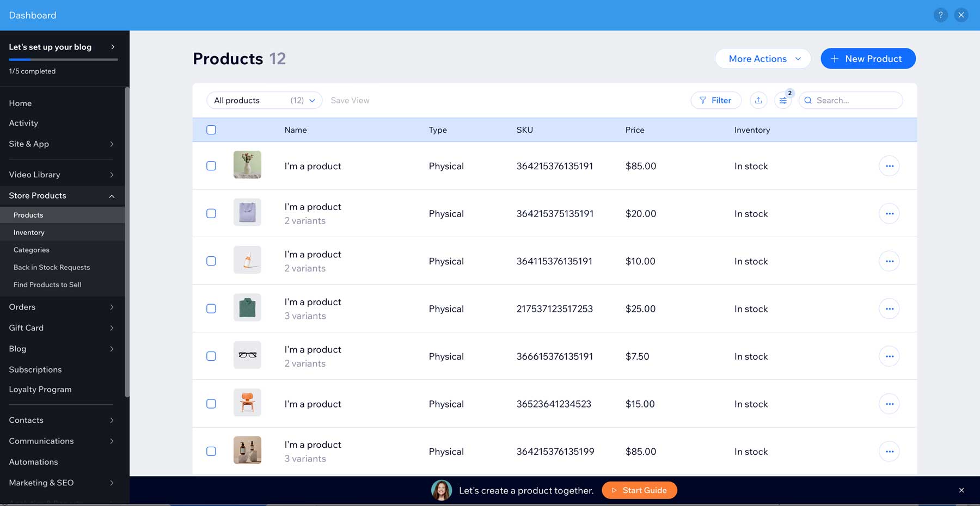Image resolution: width=980 pixels, height=506 pixels.
Task: Click the green shirt product thumbnail
Action: [x=247, y=307]
